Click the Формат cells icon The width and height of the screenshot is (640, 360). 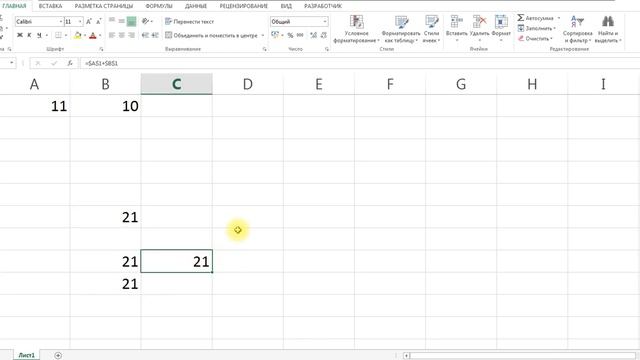point(501,21)
